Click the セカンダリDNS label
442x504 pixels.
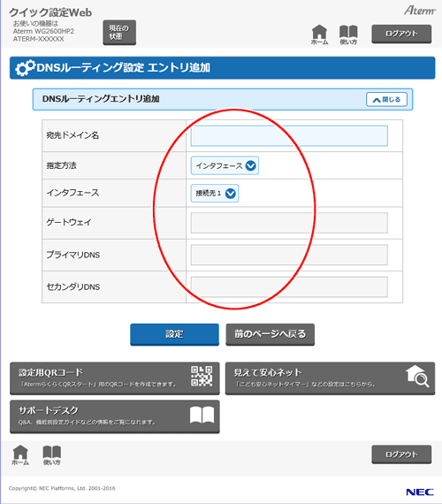73,286
